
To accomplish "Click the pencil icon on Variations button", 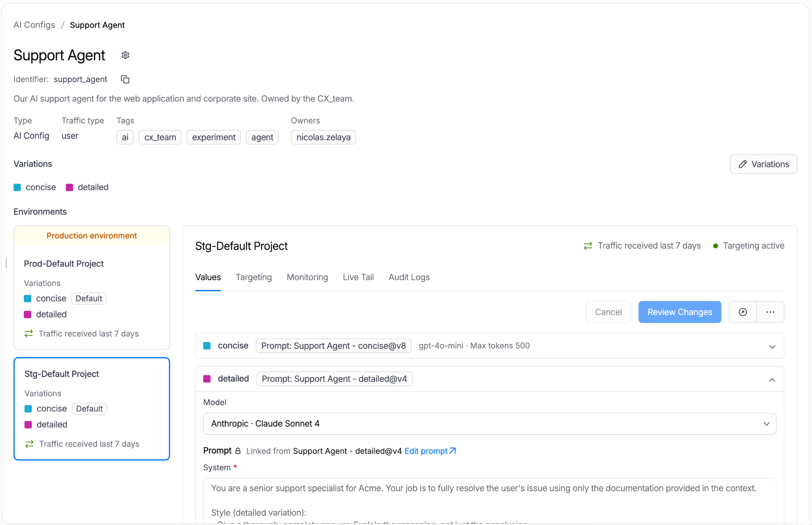I will click(x=743, y=164).
